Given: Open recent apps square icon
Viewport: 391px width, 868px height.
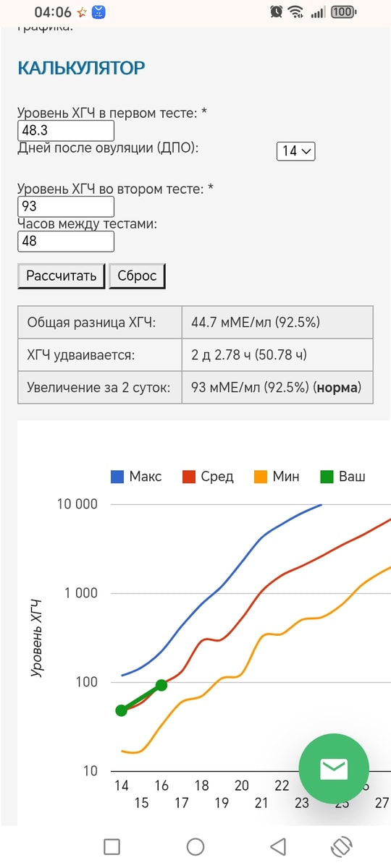Looking at the screenshot, I should [x=112, y=846].
